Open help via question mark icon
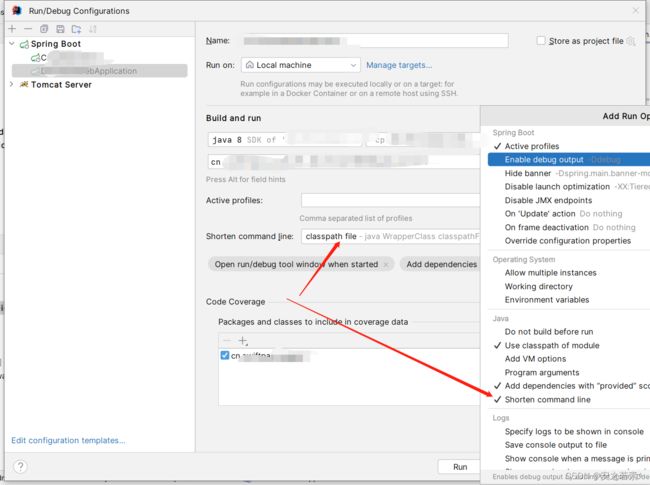The height and width of the screenshot is (485, 650). [20, 466]
